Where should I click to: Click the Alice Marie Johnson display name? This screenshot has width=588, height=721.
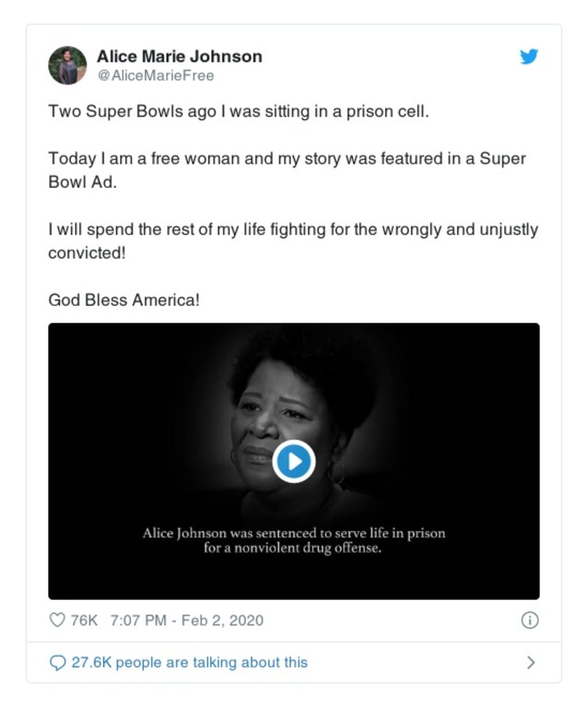179,57
